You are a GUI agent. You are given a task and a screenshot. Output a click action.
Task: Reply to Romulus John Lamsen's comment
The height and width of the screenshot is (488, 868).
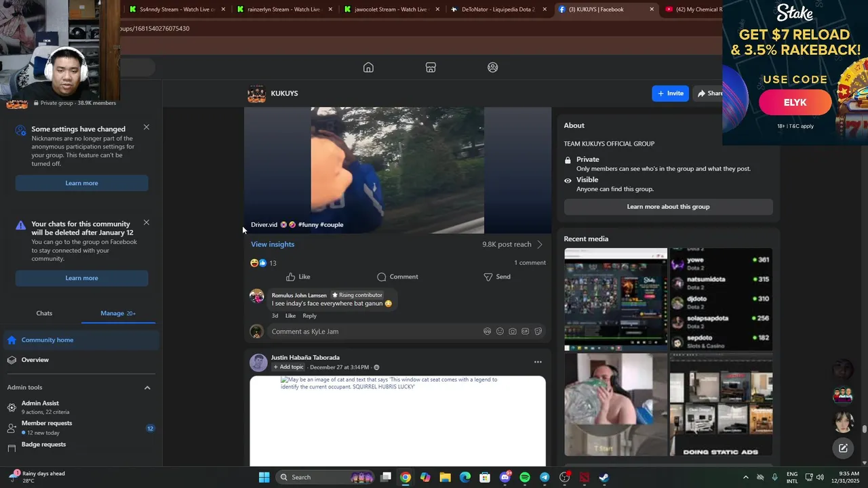coord(309,316)
